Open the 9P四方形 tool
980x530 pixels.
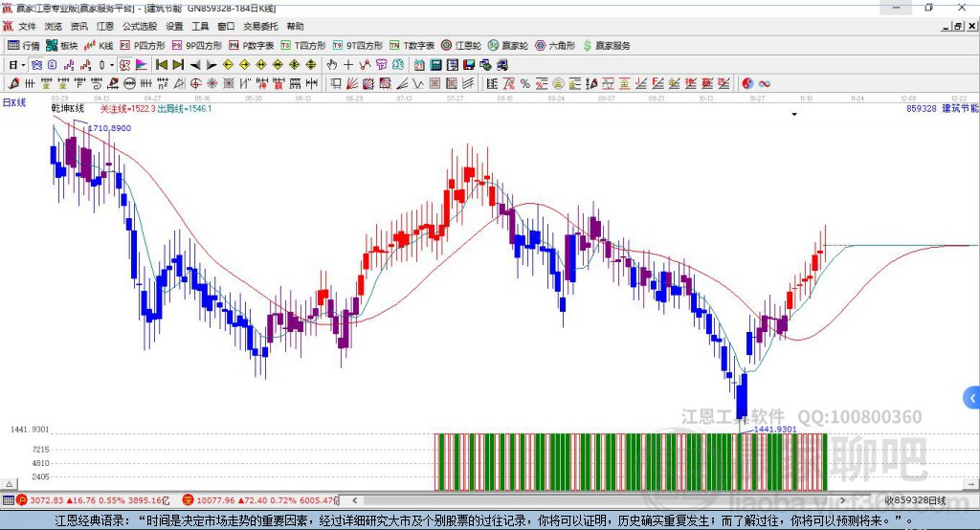[x=197, y=46]
